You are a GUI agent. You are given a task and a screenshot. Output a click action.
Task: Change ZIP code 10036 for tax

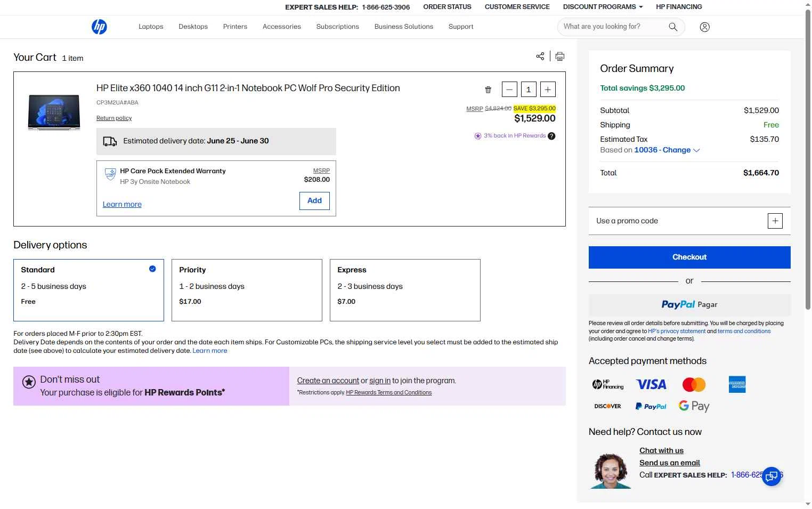click(x=667, y=150)
